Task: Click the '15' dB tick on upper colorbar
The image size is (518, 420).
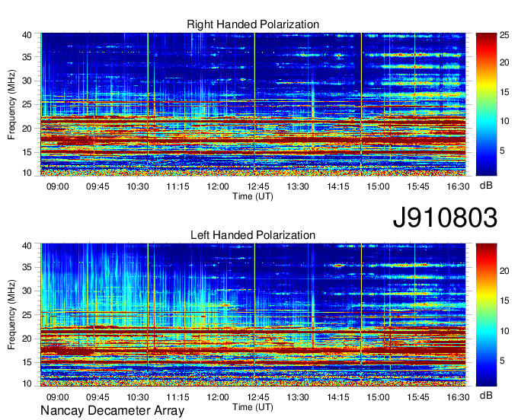Action: 504,92
